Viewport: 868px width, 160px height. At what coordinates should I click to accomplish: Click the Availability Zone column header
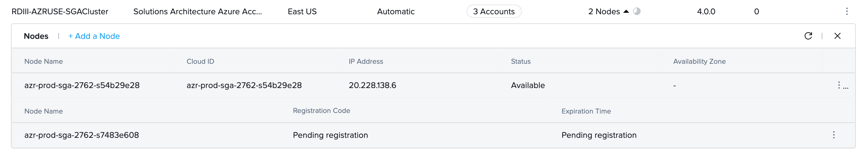coord(699,61)
